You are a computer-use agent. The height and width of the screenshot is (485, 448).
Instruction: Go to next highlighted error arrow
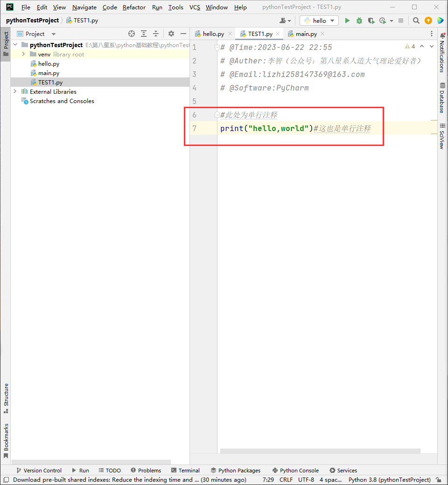click(x=432, y=46)
